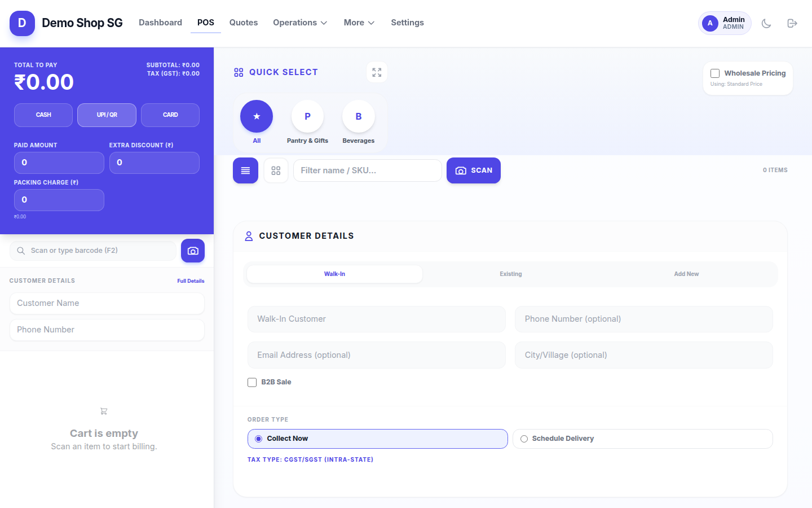
Task: Click the barcode scan input field
Action: tap(93, 251)
